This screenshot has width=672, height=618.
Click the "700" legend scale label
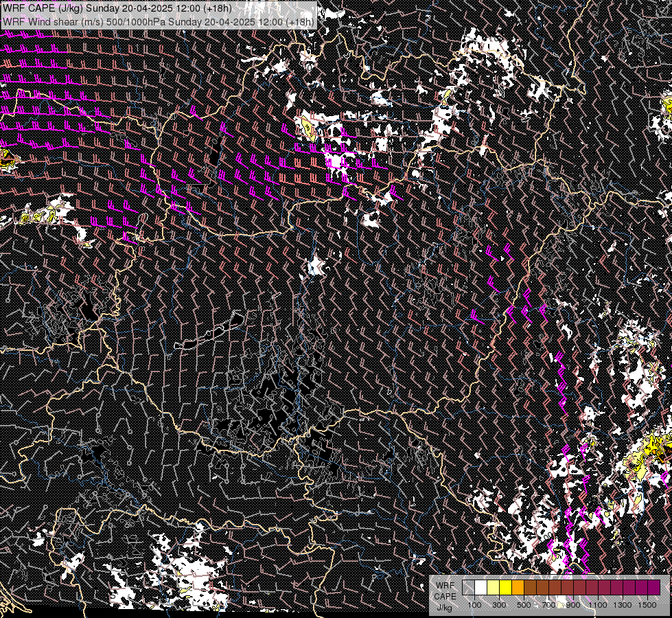[548, 605]
